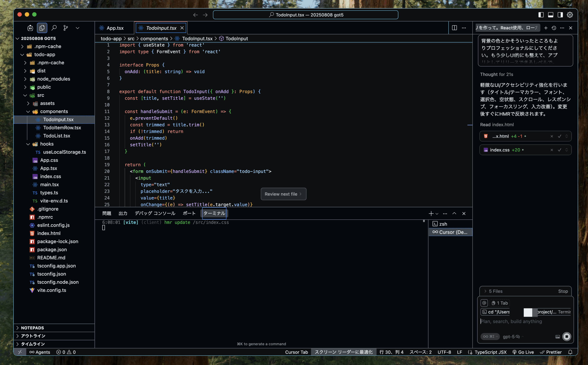Click Go Live in status bar
Image resolution: width=588 pixels, height=365 pixels.
click(x=523, y=352)
